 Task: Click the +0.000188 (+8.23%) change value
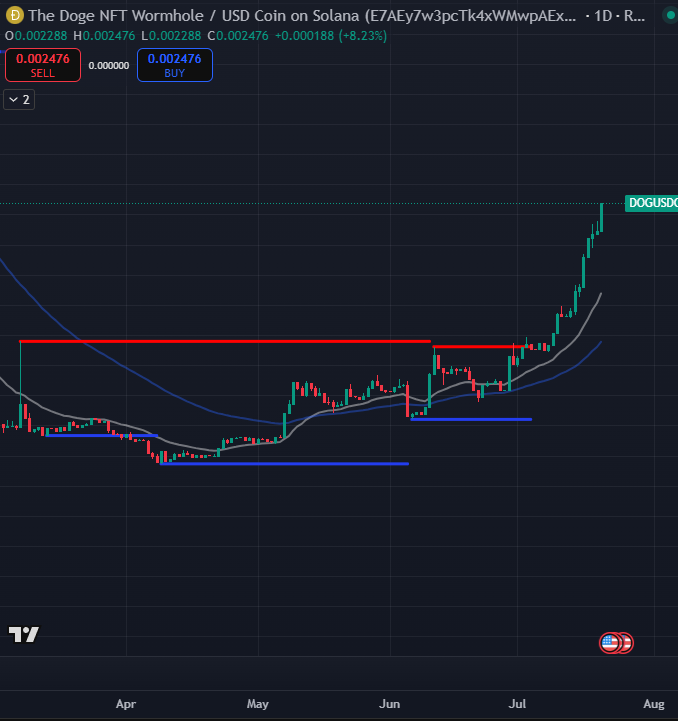(331, 36)
